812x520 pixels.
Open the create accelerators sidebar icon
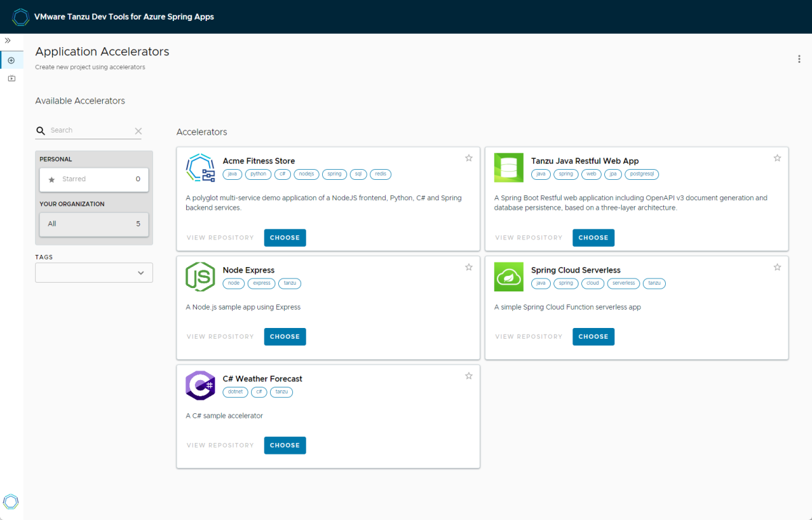(12, 60)
